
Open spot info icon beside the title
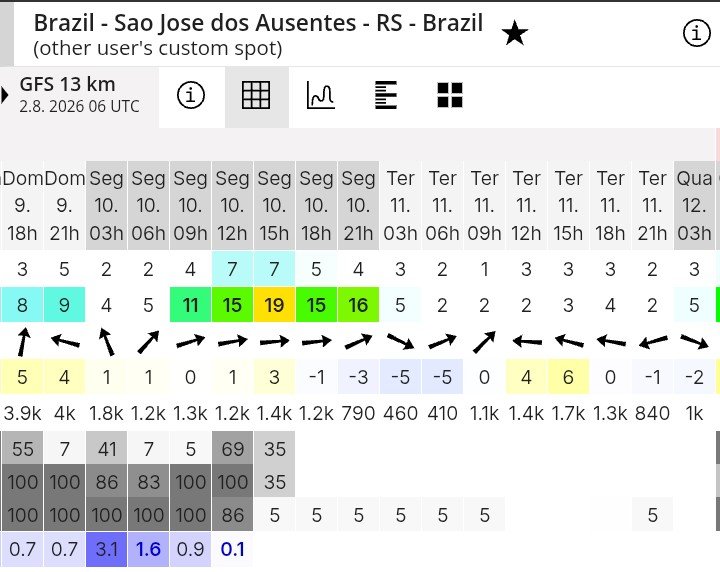click(697, 34)
